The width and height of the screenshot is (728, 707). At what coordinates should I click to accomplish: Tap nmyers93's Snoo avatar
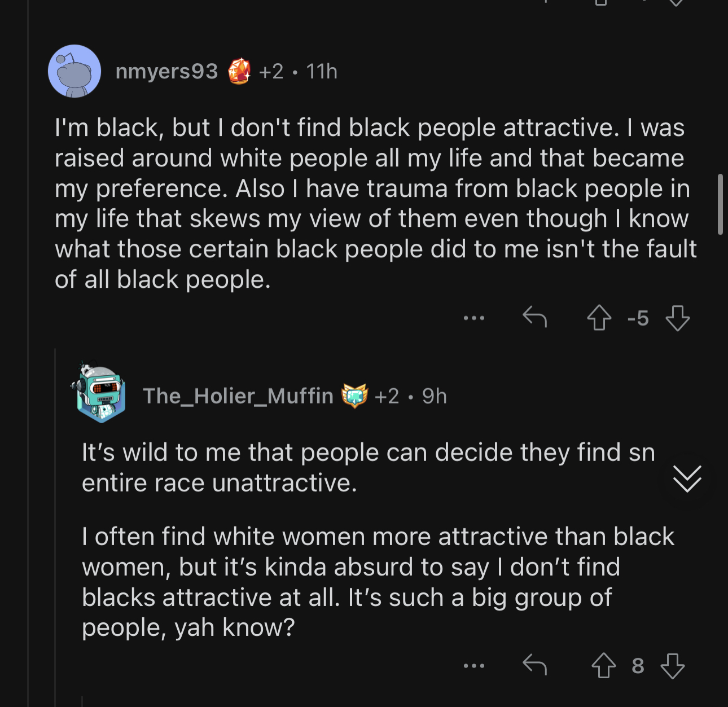tap(74, 71)
